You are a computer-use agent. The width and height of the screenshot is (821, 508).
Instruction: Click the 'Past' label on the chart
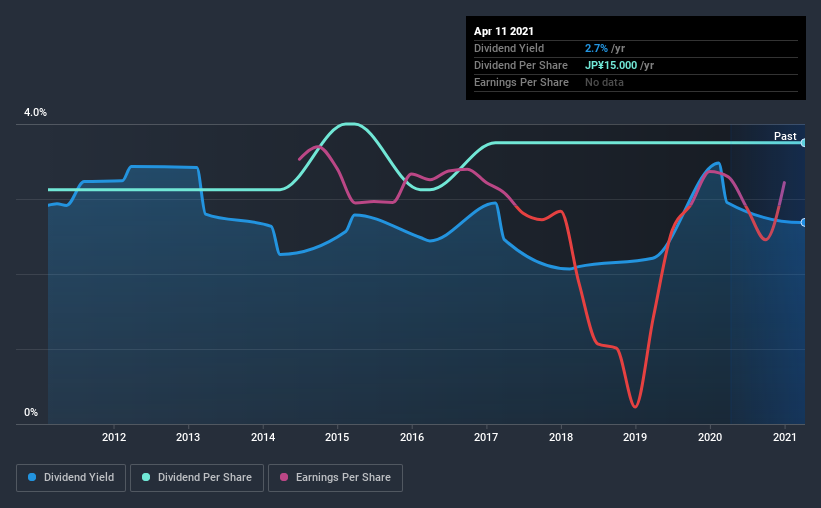(785, 136)
